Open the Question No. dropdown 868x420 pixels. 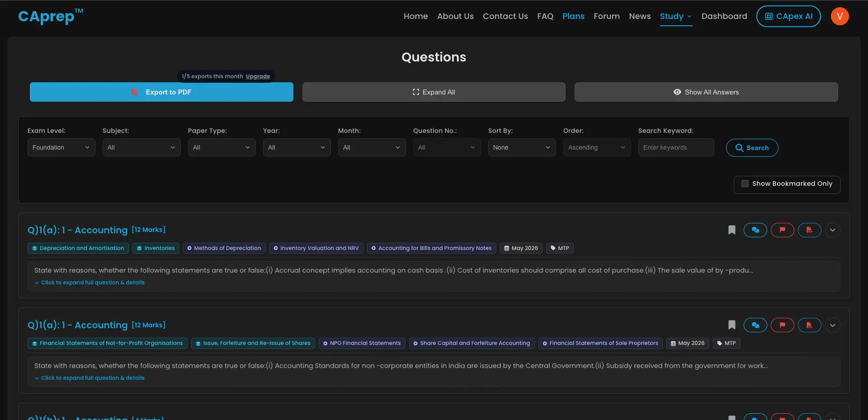(447, 147)
